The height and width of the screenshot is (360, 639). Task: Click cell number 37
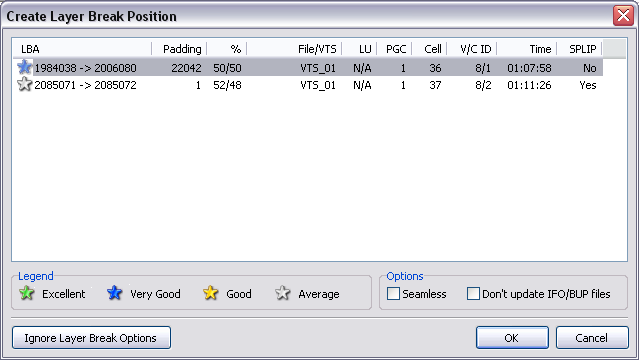[435, 85]
